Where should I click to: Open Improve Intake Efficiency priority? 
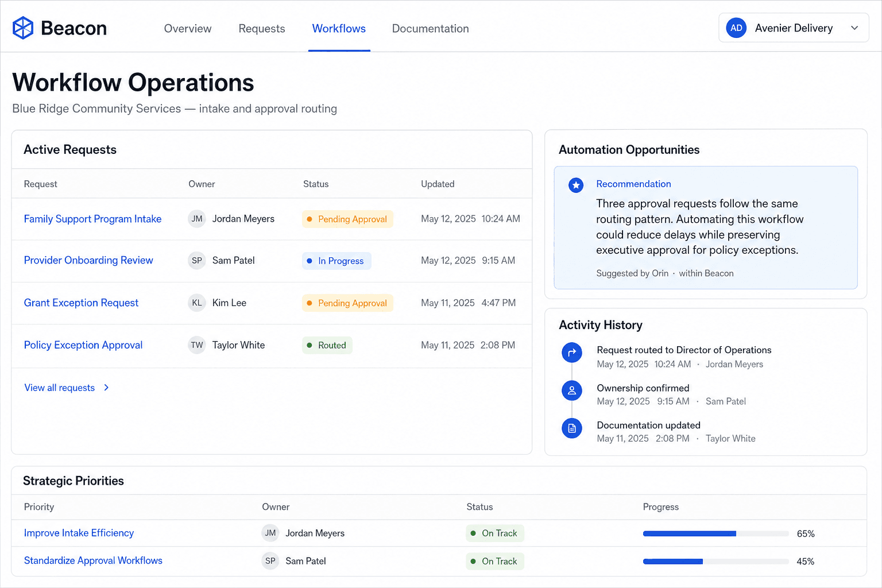pos(79,533)
